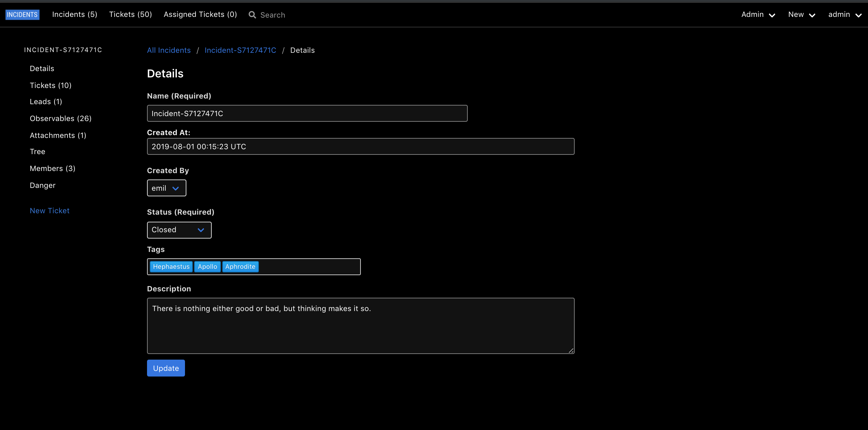Open Tickets (10) in the sidebar
The height and width of the screenshot is (430, 868).
click(51, 86)
